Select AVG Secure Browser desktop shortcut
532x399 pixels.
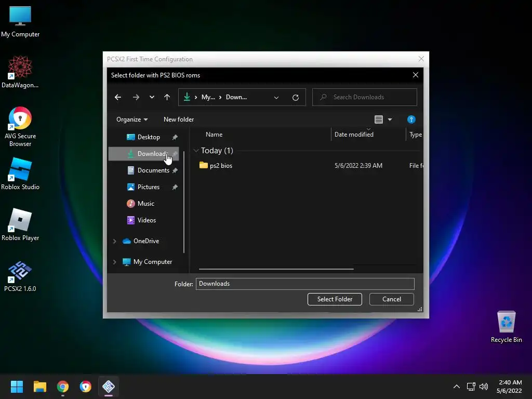click(20, 127)
